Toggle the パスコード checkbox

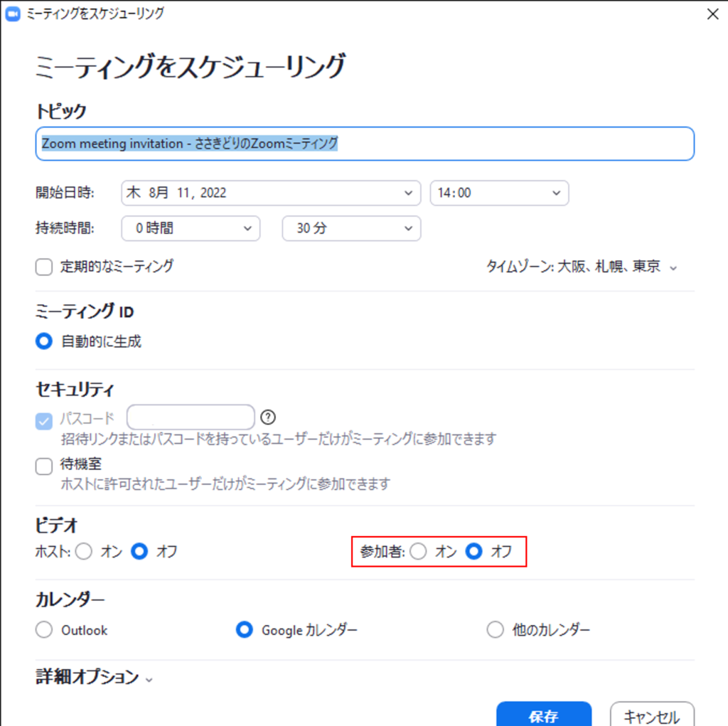[44, 420]
